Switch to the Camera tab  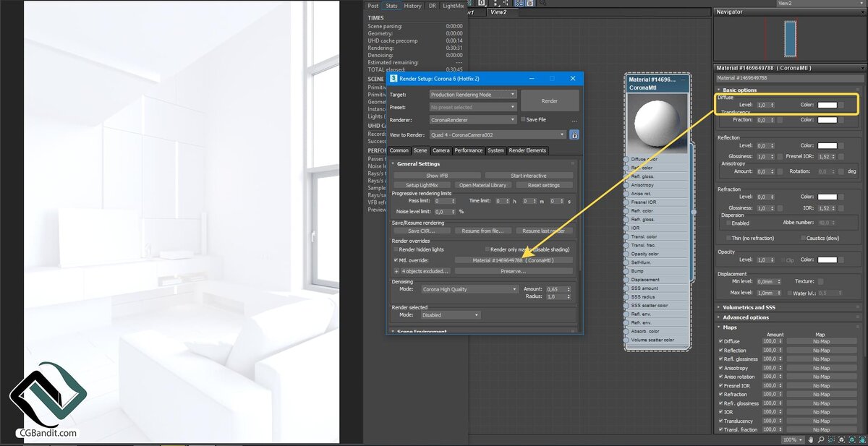[x=441, y=150]
